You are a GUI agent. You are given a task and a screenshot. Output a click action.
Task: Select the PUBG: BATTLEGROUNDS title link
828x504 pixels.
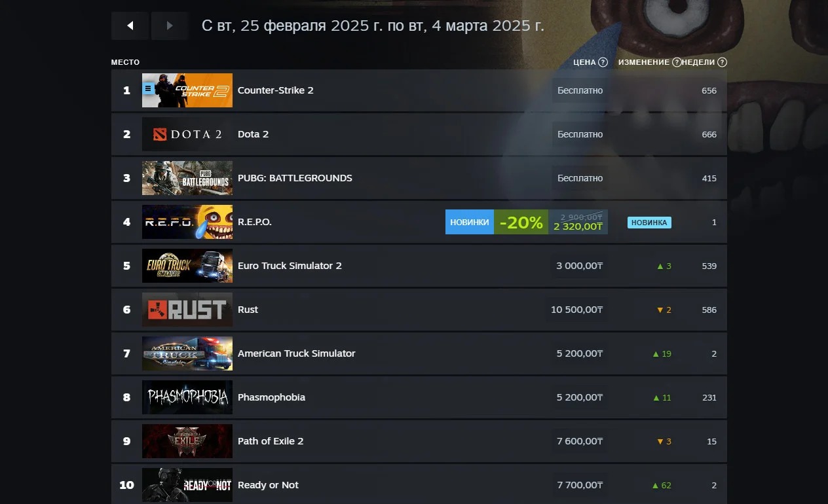tap(295, 178)
